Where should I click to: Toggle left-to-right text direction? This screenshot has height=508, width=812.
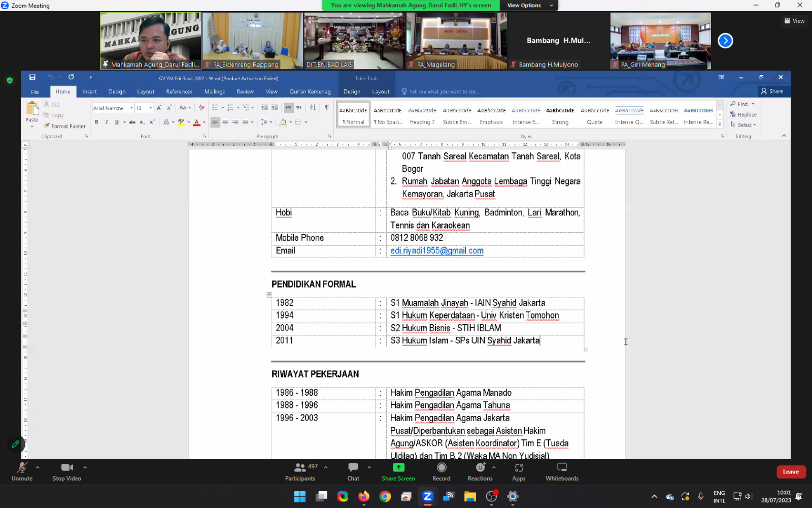288,108
